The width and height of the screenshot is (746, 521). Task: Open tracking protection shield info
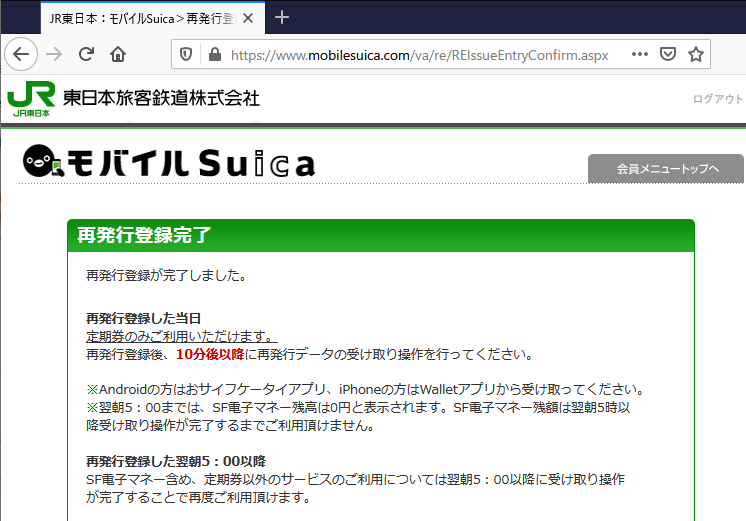[185, 54]
